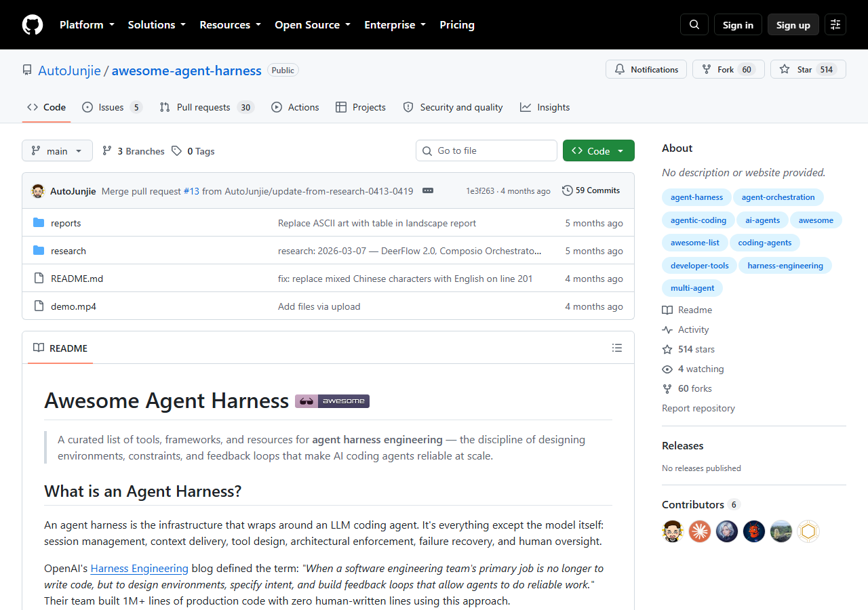The width and height of the screenshot is (868, 610).
Task: Click the README.md file icon
Action: [x=39, y=279]
